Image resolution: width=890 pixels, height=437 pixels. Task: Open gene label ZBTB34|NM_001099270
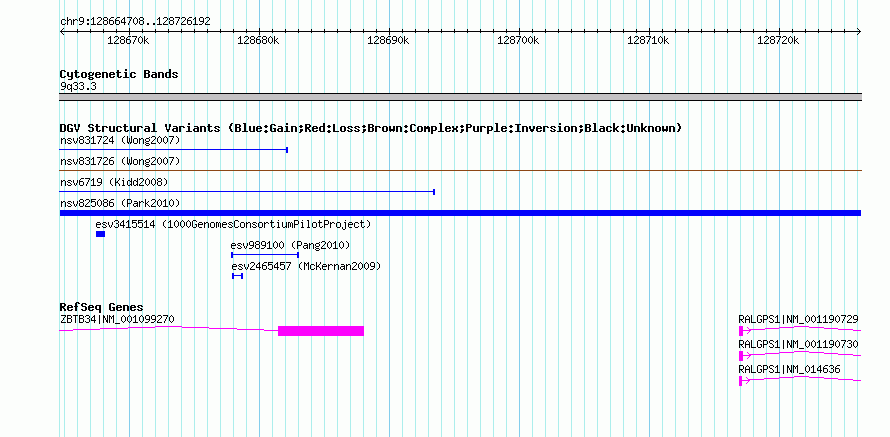pos(117,320)
